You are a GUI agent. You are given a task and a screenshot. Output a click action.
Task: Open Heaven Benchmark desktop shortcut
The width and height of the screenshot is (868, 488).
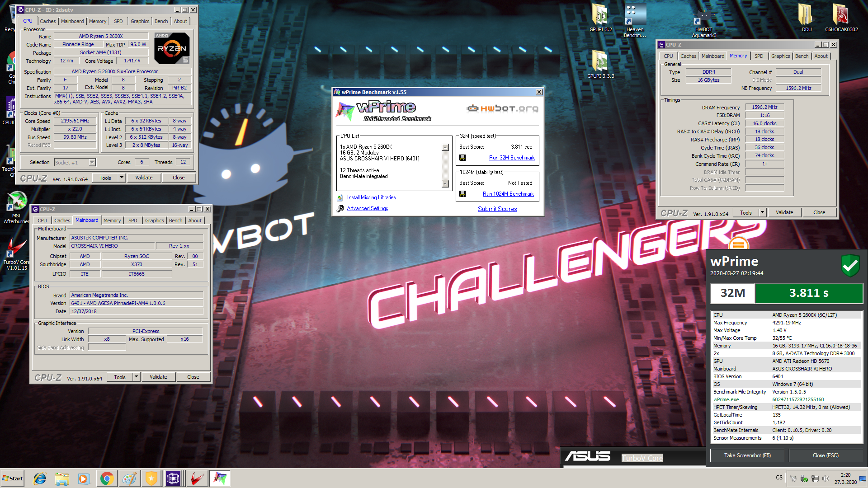coord(635,20)
